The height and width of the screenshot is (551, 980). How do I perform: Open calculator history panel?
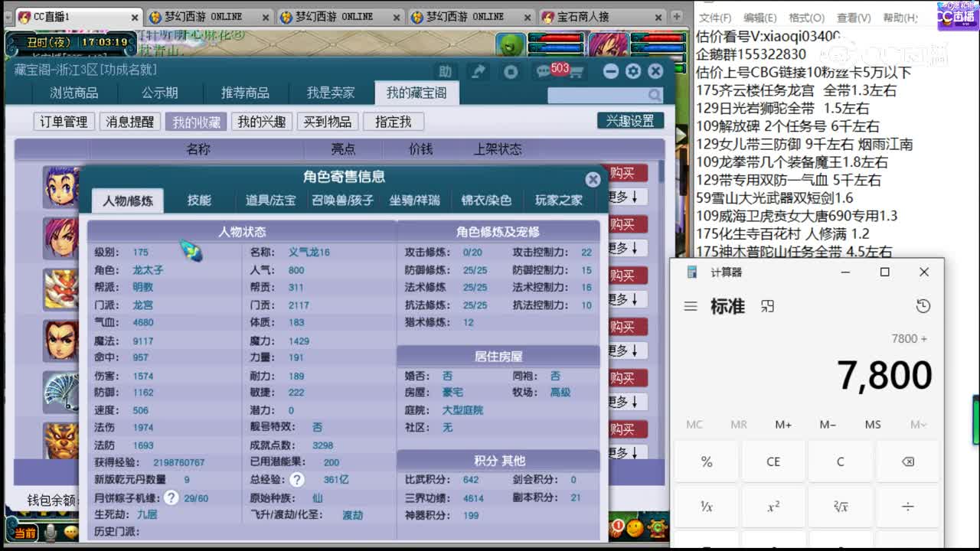[923, 305]
